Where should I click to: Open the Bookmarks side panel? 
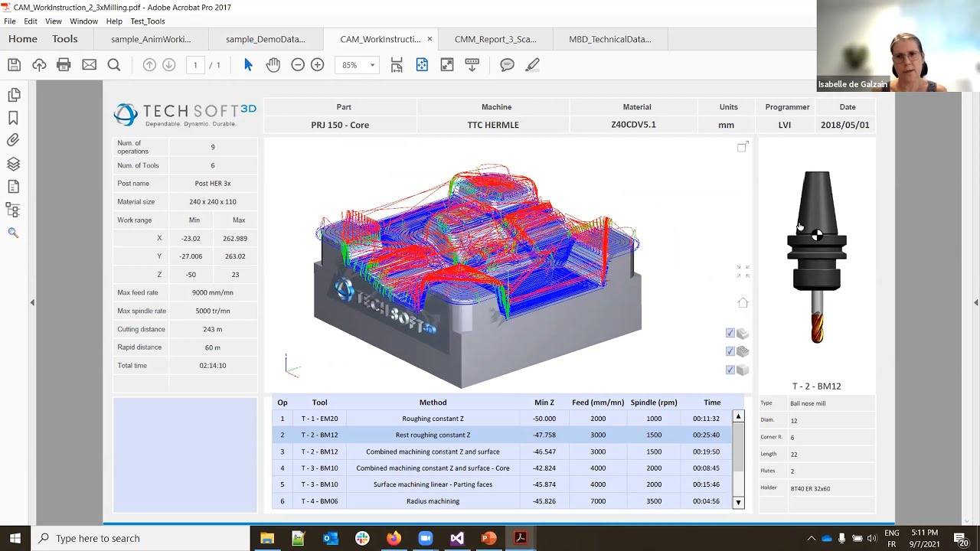tap(13, 118)
